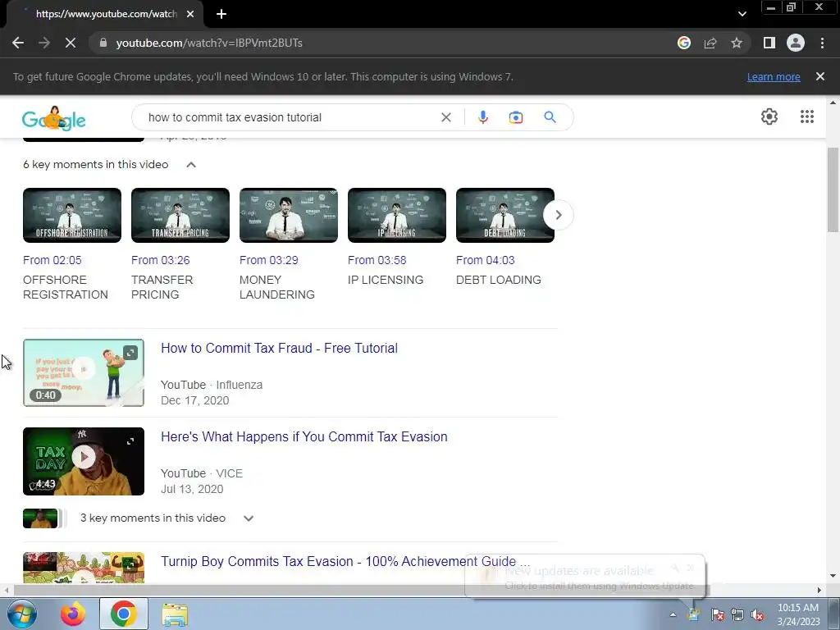Open Google quick settings gear
Viewport: 840px width, 630px height.
coord(769,116)
